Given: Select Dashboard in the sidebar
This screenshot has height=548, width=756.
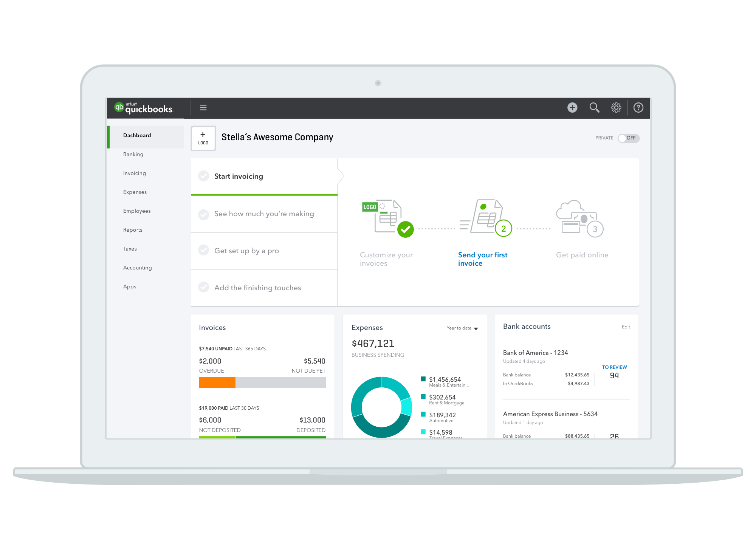Looking at the screenshot, I should [146, 136].
